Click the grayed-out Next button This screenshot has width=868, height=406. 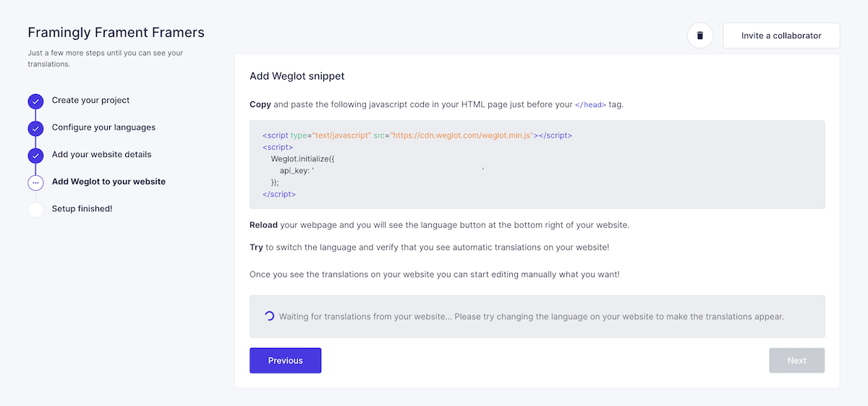click(796, 360)
